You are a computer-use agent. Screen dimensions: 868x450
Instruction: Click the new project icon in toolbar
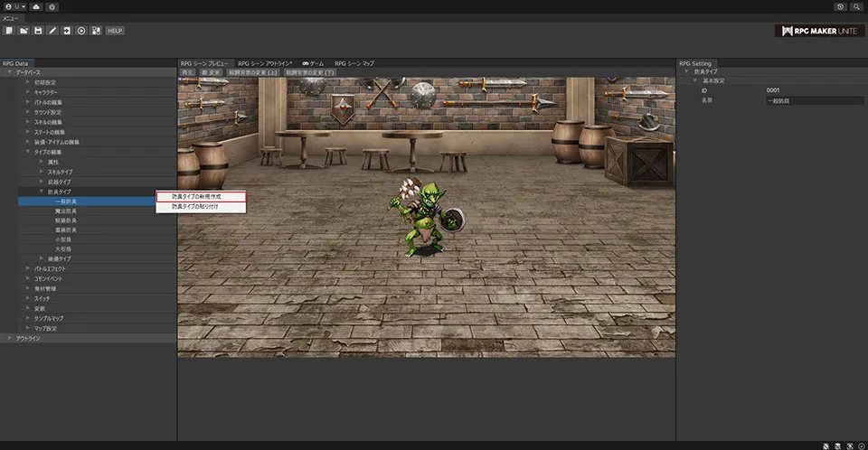pos(9,31)
